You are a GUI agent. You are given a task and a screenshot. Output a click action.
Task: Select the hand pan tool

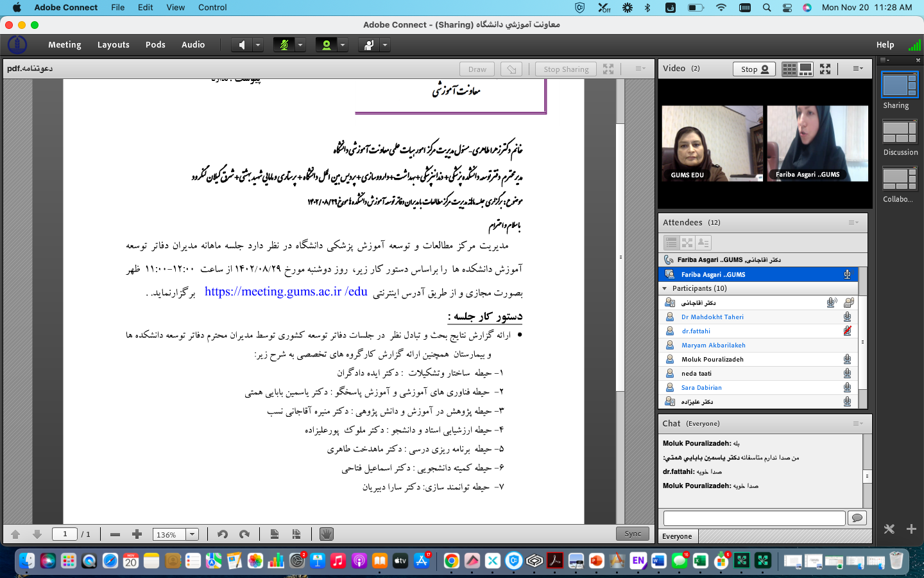click(x=326, y=534)
